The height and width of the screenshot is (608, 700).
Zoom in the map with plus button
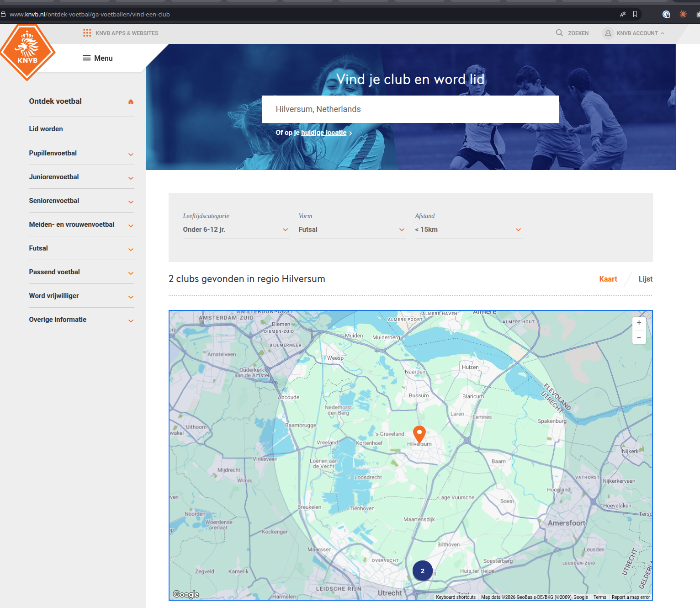click(x=639, y=323)
